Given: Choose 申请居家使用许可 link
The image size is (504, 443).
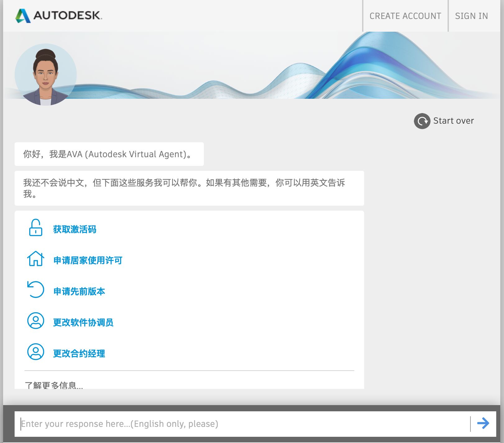Looking at the screenshot, I should pyautogui.click(x=88, y=260).
